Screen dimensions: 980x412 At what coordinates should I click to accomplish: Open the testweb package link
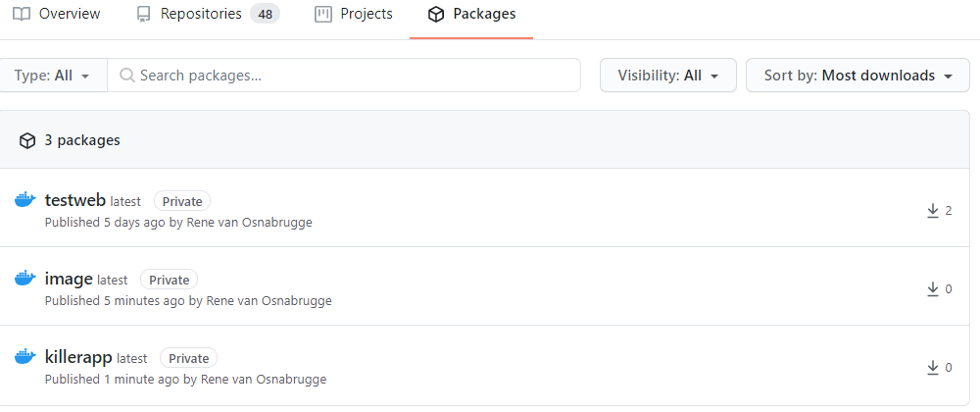coord(74,200)
